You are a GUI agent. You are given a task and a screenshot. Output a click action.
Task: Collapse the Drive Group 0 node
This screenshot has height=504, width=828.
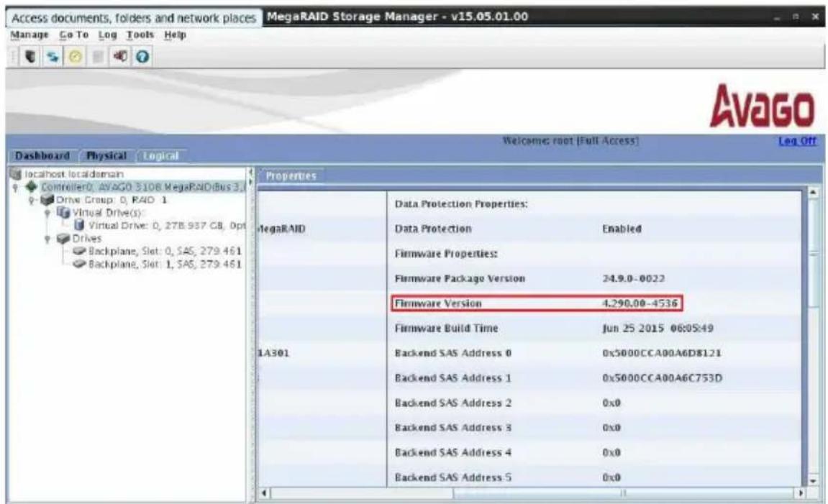click(31, 200)
